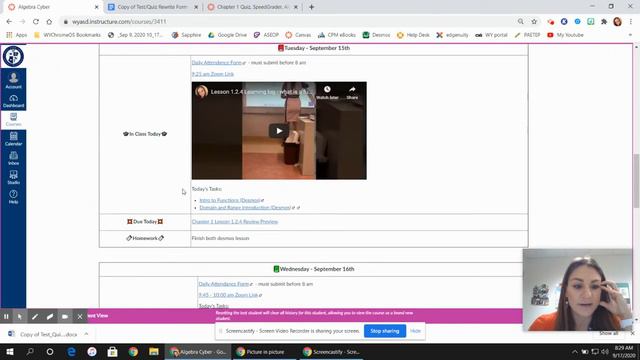Open the Chrome profile avatar
Screen dimensions: 640x360
pyautogui.click(x=618, y=22)
